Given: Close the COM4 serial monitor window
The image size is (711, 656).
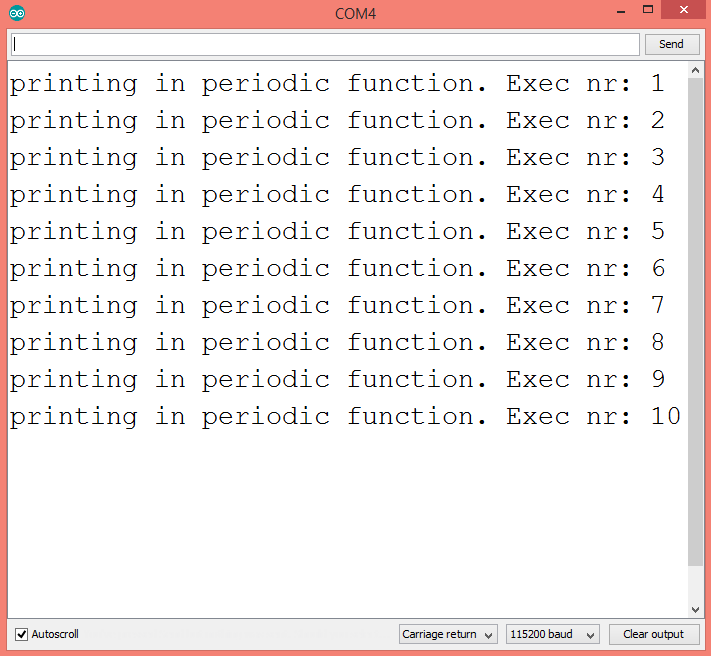Looking at the screenshot, I should pos(684,10).
